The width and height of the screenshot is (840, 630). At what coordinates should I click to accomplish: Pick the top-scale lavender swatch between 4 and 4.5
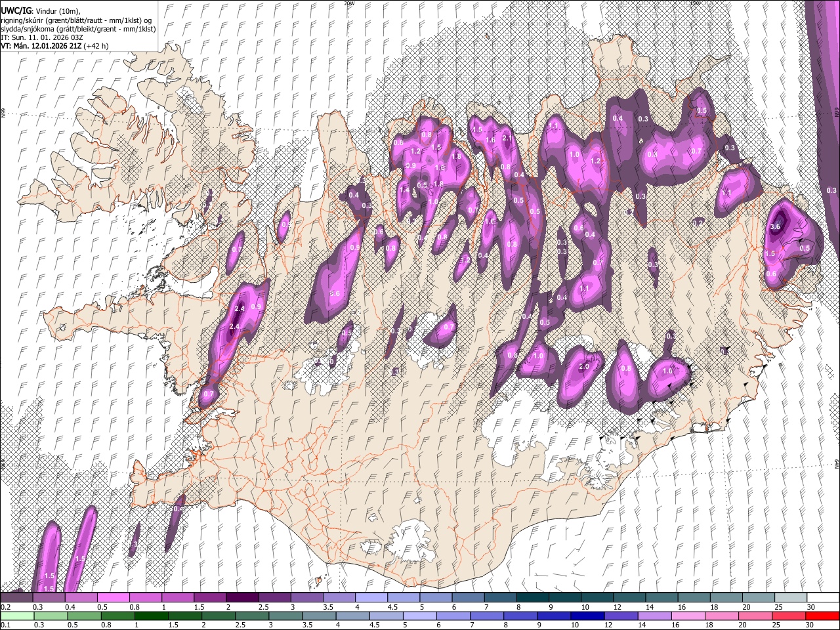click(371, 598)
